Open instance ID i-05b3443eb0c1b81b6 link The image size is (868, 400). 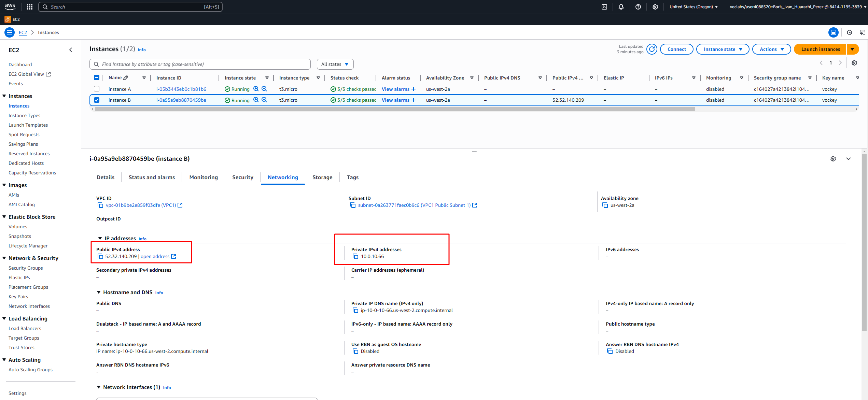[x=181, y=89]
